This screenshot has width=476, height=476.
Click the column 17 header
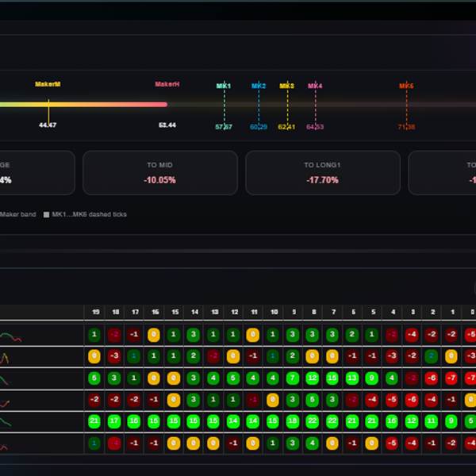click(136, 312)
